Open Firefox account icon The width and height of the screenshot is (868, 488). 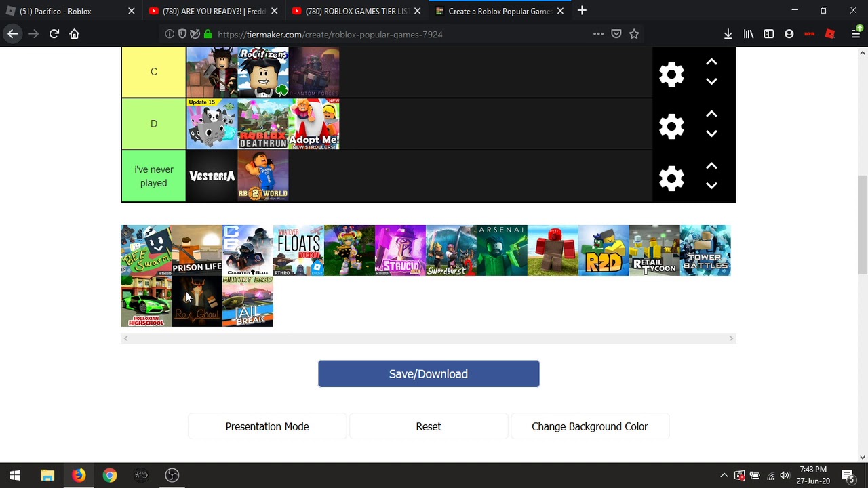[x=789, y=34]
